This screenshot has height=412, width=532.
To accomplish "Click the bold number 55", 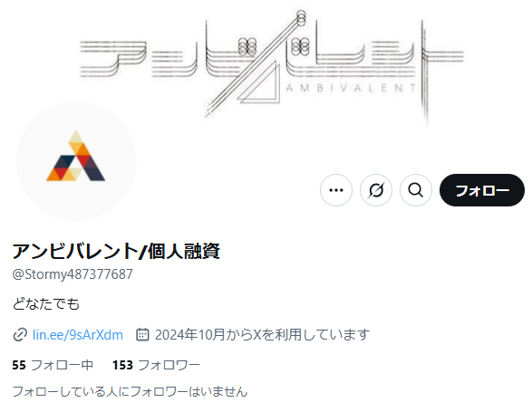I will [19, 365].
